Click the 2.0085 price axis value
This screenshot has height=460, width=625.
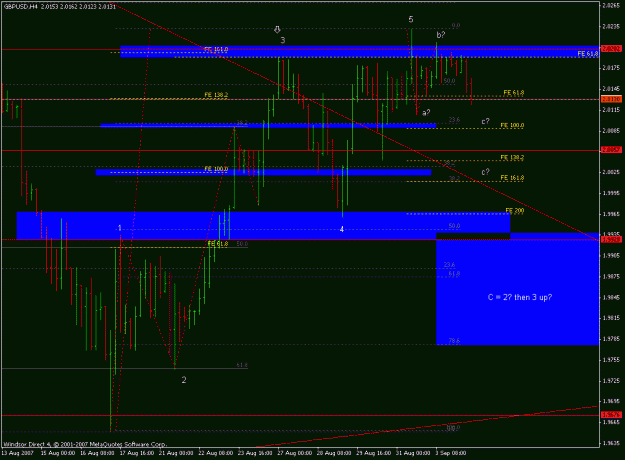(x=611, y=130)
